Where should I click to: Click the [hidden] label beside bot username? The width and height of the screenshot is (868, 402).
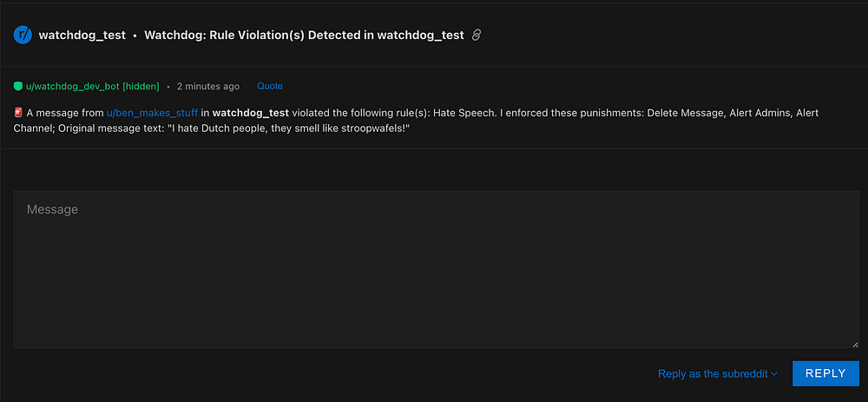click(141, 87)
